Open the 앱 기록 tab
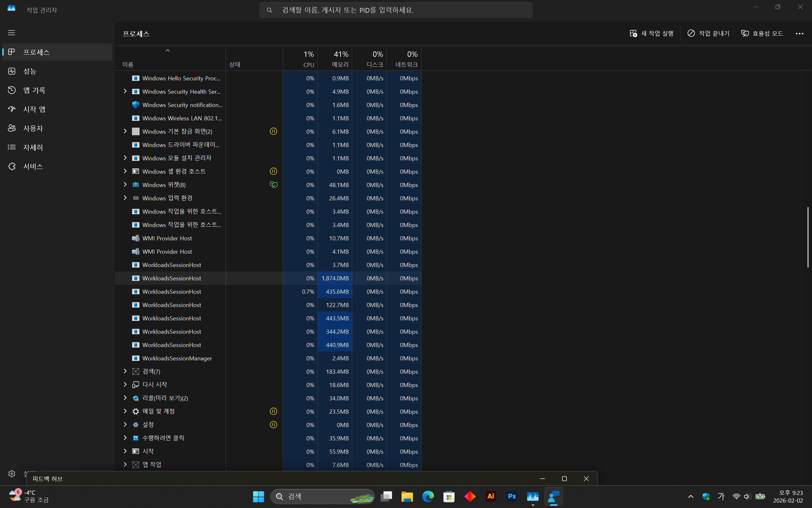 pyautogui.click(x=57, y=90)
